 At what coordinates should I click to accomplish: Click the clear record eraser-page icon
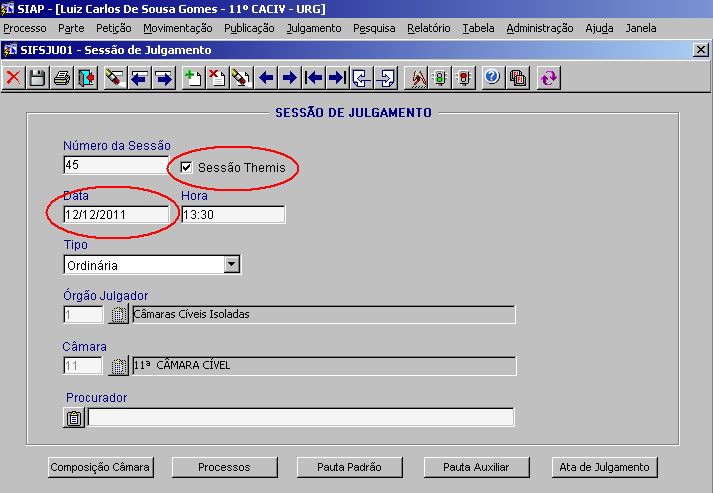coord(241,78)
